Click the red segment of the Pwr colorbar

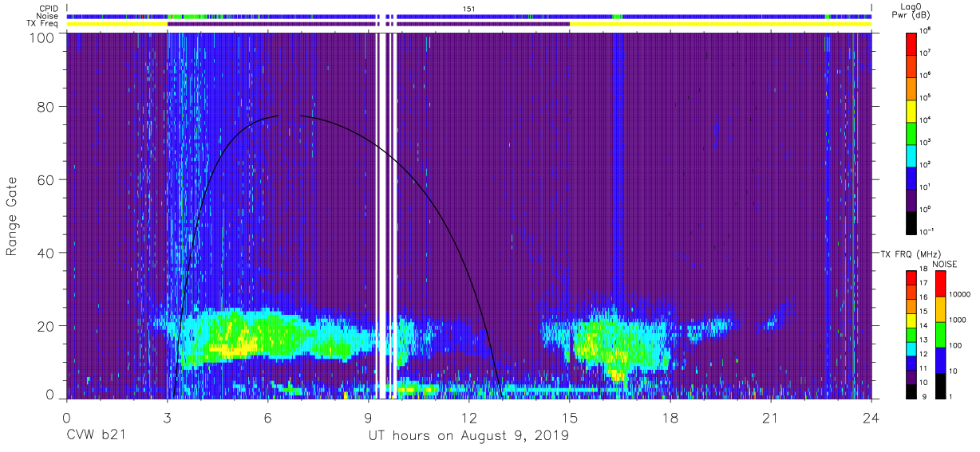913,43
